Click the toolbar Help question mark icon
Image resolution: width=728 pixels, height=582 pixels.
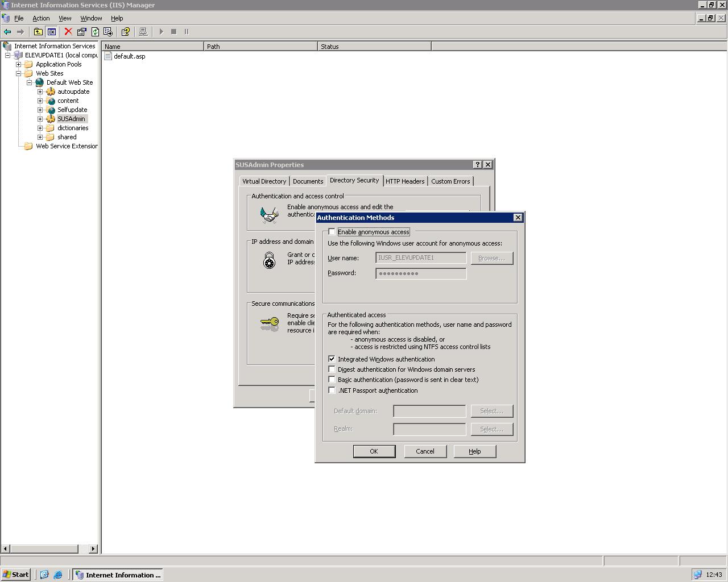pyautogui.click(x=126, y=32)
